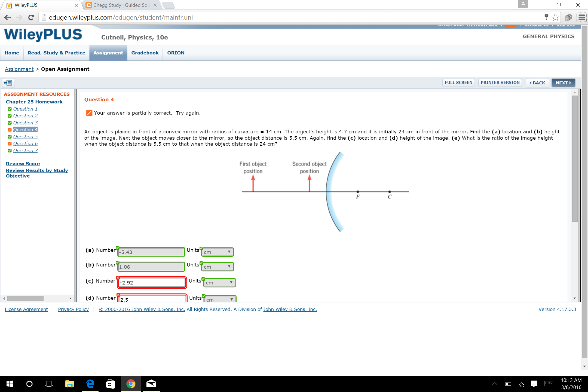Image resolution: width=588 pixels, height=392 pixels.
Task: Expand the units dropdown for part (b)
Action: (217, 267)
